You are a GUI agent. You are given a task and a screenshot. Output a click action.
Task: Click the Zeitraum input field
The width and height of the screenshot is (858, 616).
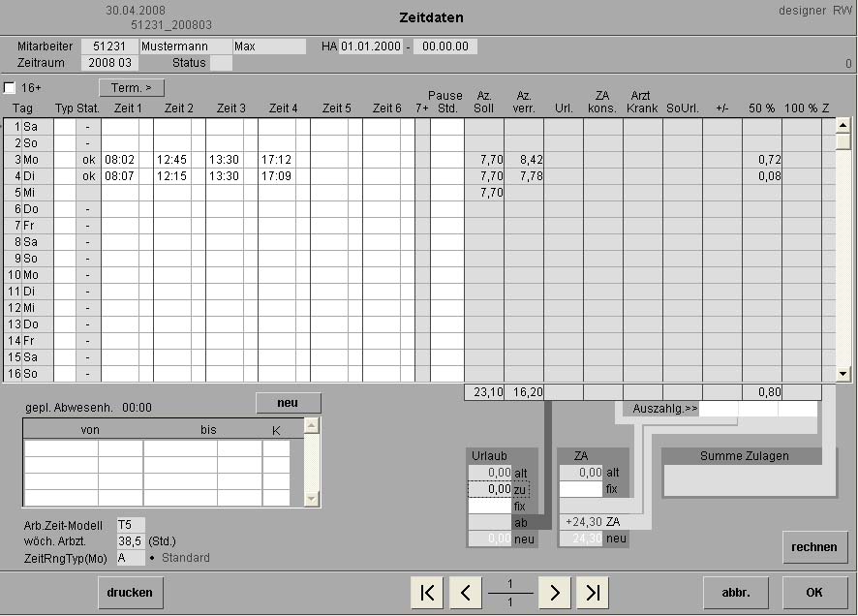108,63
